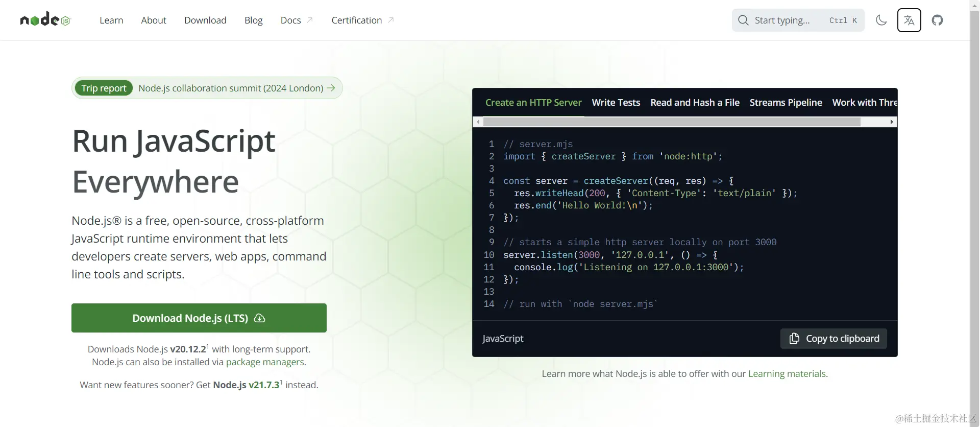Click the Node.js v21.7.3 link

click(246, 385)
